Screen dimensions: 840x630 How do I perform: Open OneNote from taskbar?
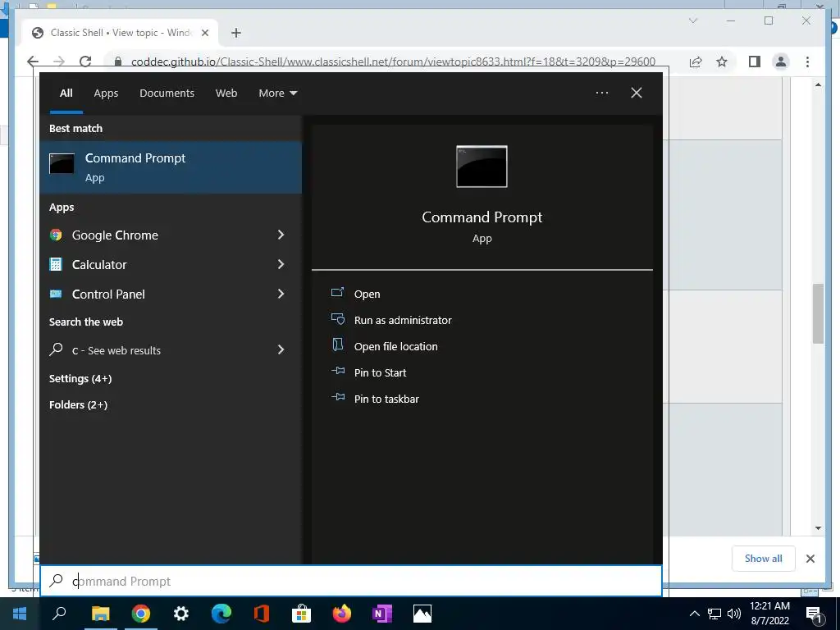pos(382,614)
